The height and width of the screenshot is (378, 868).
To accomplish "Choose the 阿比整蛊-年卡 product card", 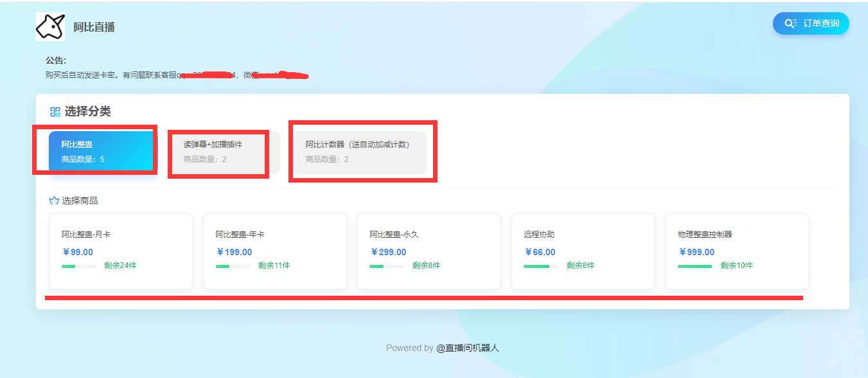I will [x=275, y=251].
